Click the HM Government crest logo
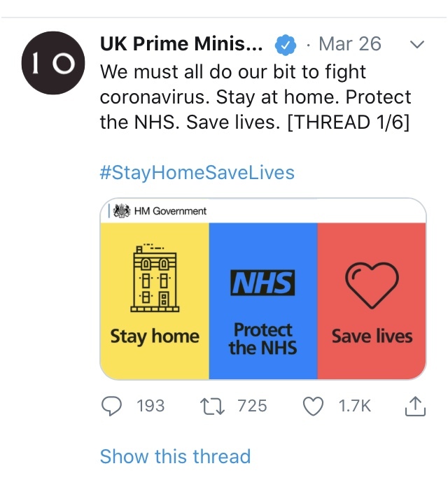The height and width of the screenshot is (480, 448). (123, 211)
